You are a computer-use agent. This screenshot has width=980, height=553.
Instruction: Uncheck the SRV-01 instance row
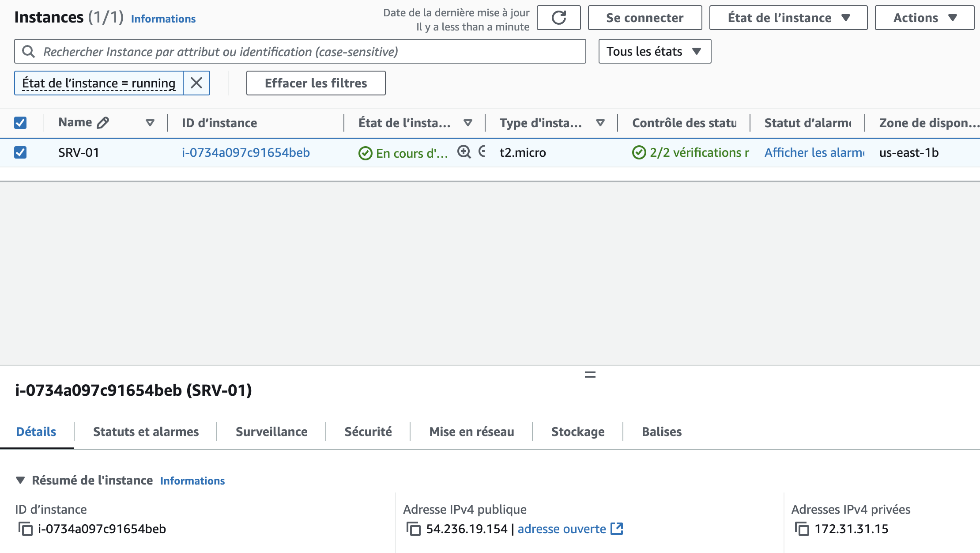tap(20, 152)
